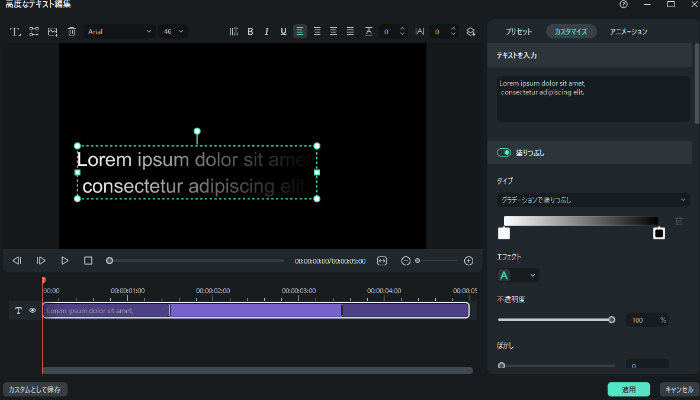Click the 00:00:02:00 timeline ruler mark
The image size is (700, 400).
click(213, 291)
